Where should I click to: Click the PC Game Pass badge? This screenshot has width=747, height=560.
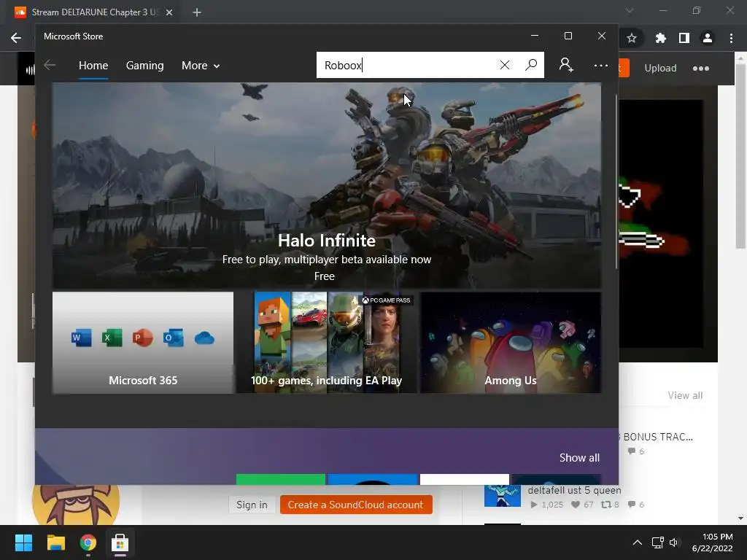pos(386,300)
